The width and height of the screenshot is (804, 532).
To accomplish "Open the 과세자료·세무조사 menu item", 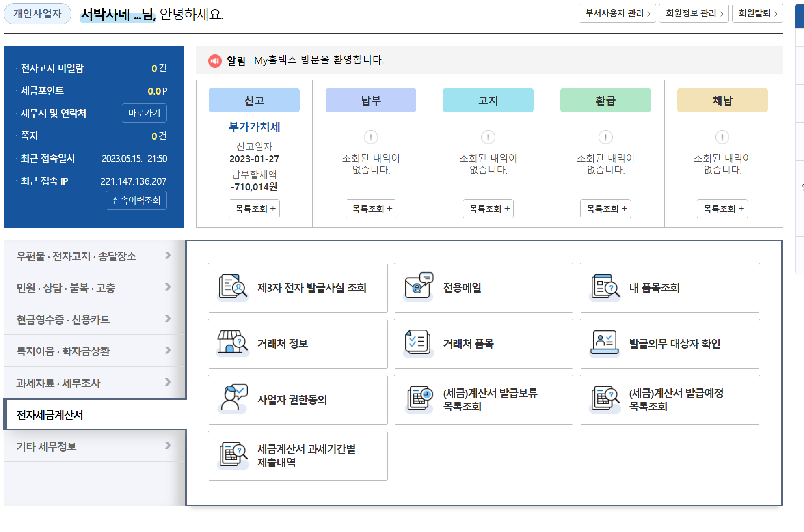I will 58,383.
